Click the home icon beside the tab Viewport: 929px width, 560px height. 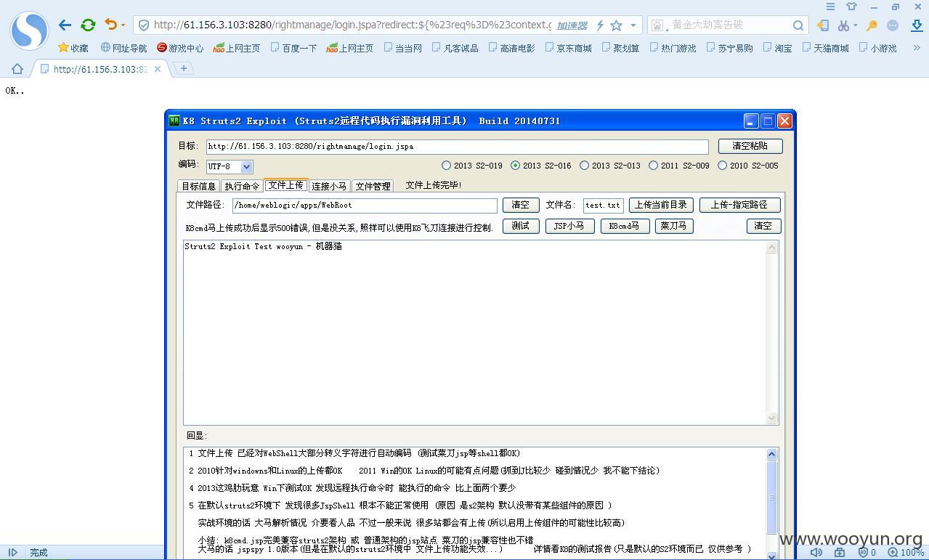point(17,69)
